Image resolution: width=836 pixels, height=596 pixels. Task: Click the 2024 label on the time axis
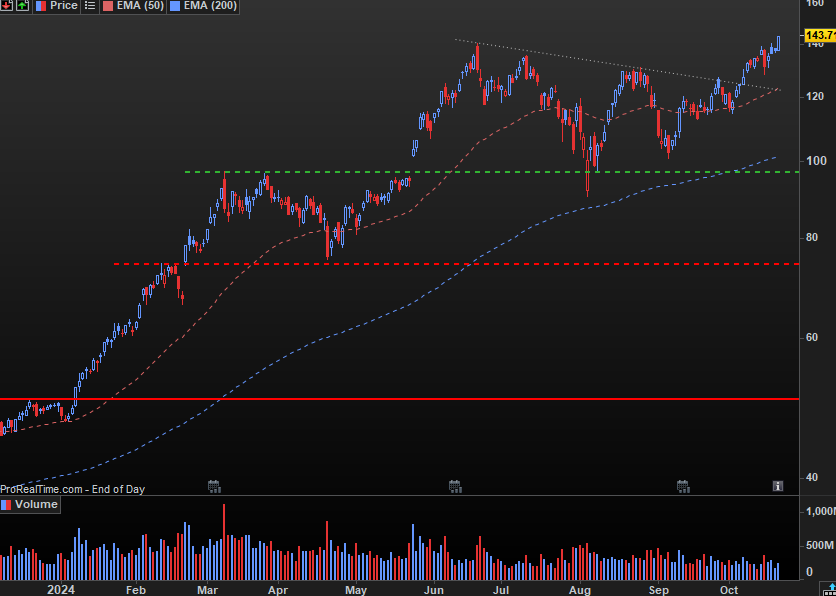(60, 590)
